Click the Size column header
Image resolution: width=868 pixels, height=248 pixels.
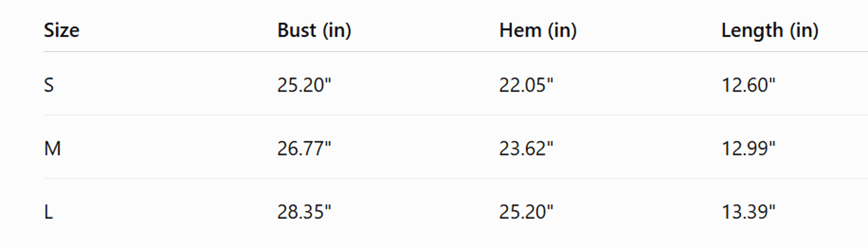point(62,30)
